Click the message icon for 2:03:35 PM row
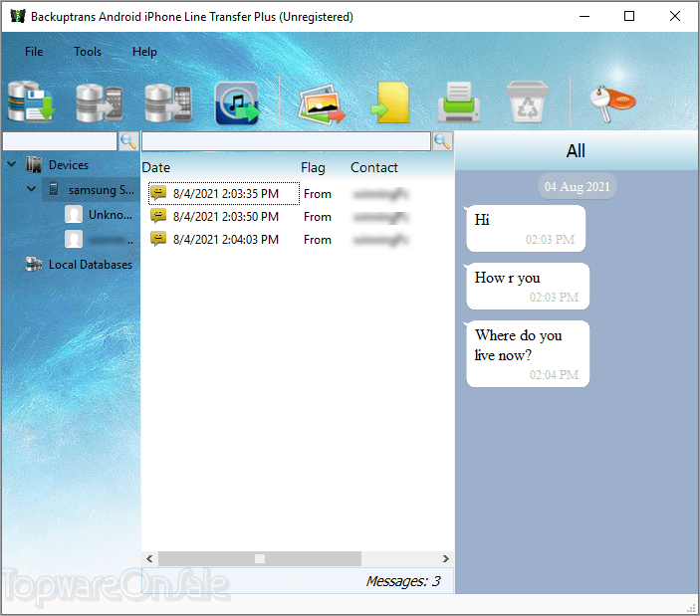700x616 pixels. 158,193
